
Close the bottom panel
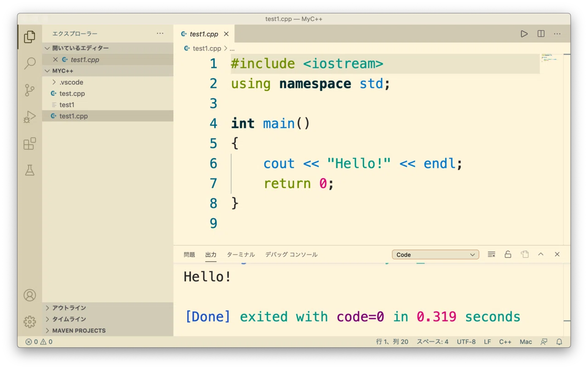tap(557, 254)
